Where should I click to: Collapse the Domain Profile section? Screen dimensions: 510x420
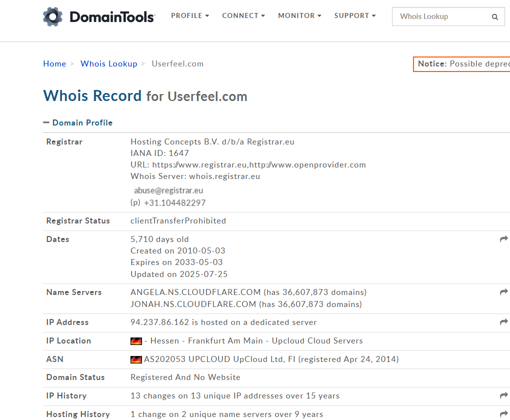(77, 122)
